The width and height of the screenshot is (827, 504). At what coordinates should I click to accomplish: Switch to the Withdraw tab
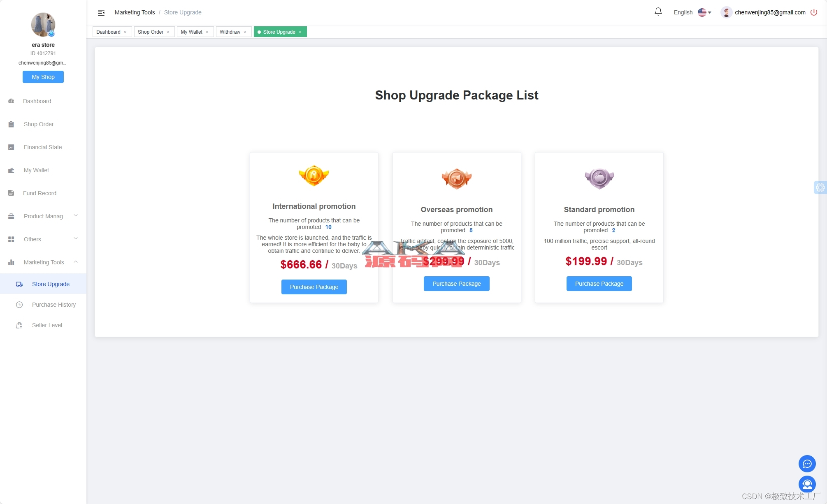pyautogui.click(x=230, y=32)
